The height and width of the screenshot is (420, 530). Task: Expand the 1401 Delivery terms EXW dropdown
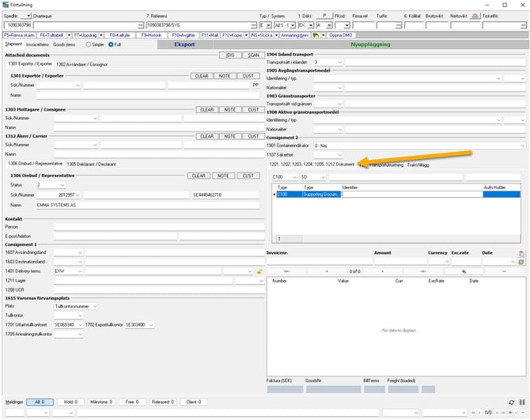click(x=80, y=271)
